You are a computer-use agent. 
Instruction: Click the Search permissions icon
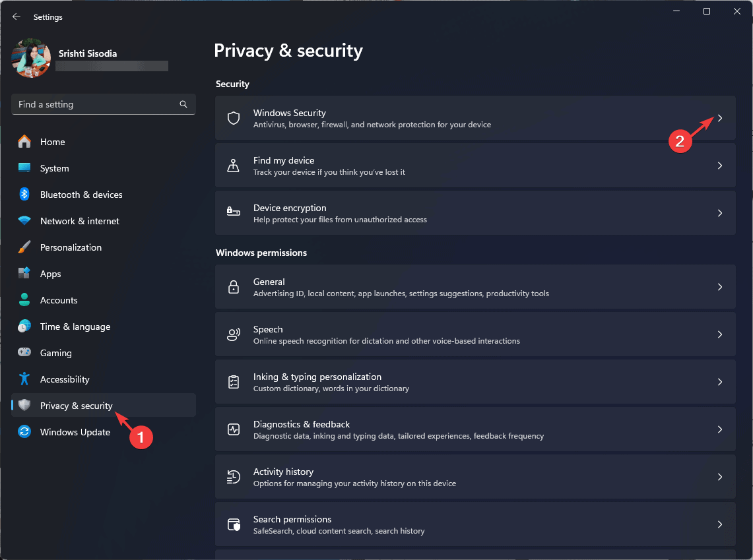(234, 524)
